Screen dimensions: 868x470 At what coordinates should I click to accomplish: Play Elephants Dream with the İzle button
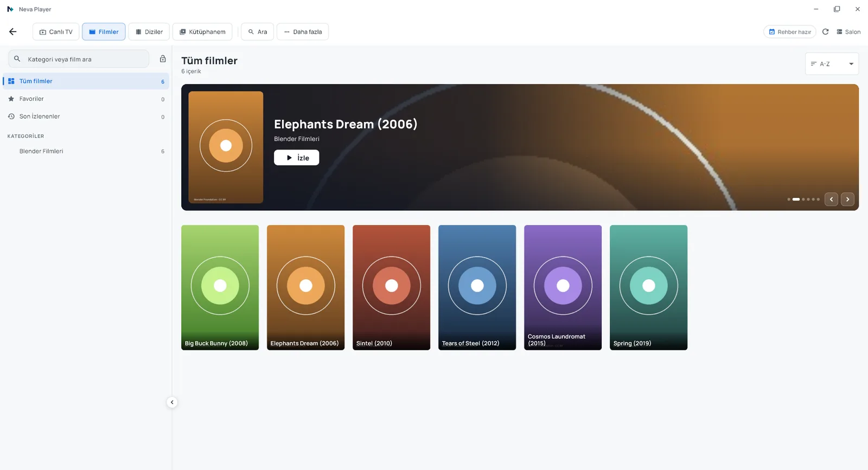(296, 158)
